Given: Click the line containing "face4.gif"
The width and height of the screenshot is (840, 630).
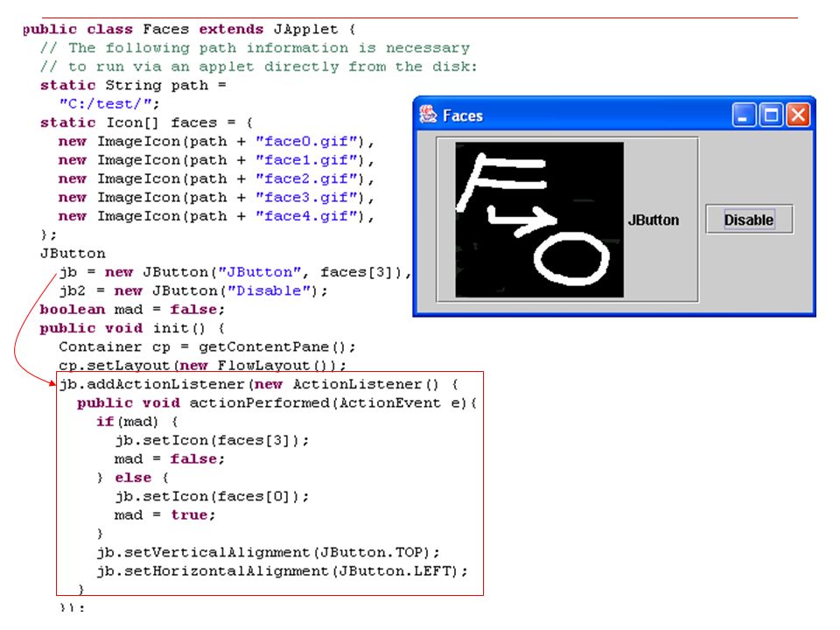Looking at the screenshot, I should click(x=216, y=216).
